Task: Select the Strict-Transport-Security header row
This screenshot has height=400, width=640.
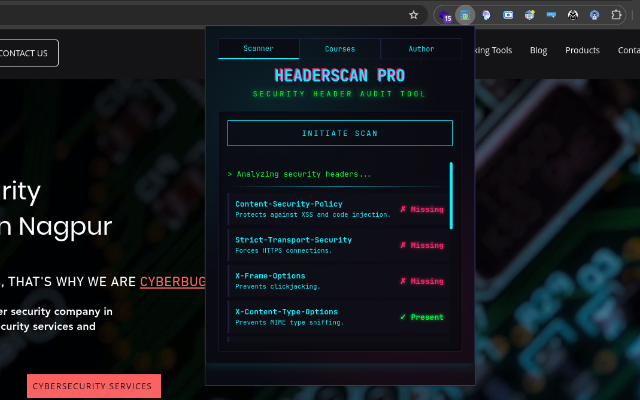Action: pyautogui.click(x=339, y=245)
